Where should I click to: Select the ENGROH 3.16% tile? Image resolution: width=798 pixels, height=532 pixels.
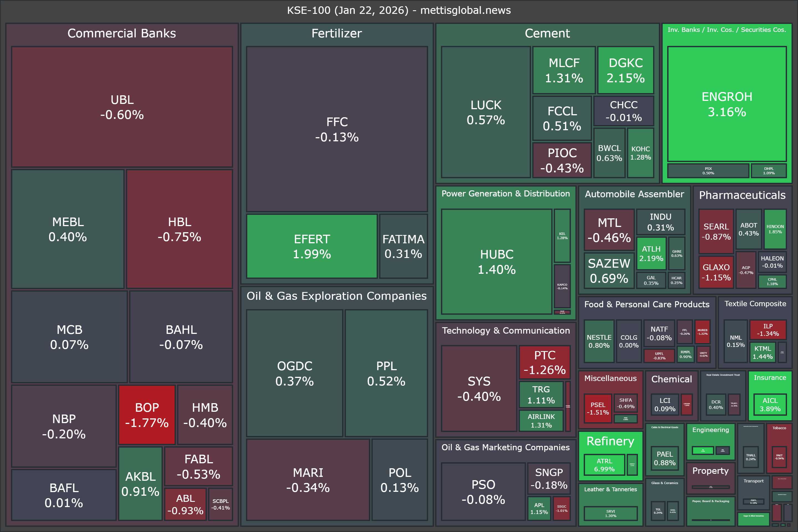pos(727,104)
